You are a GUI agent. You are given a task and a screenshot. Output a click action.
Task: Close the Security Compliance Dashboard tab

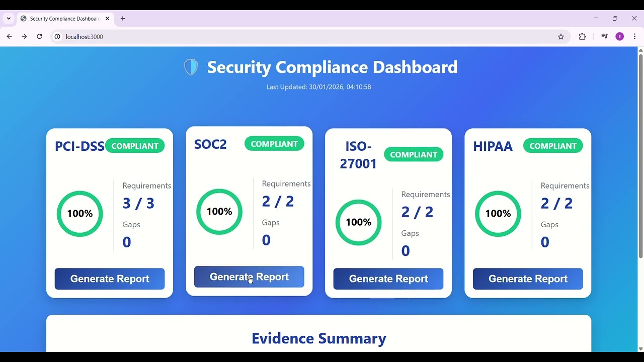107,19
